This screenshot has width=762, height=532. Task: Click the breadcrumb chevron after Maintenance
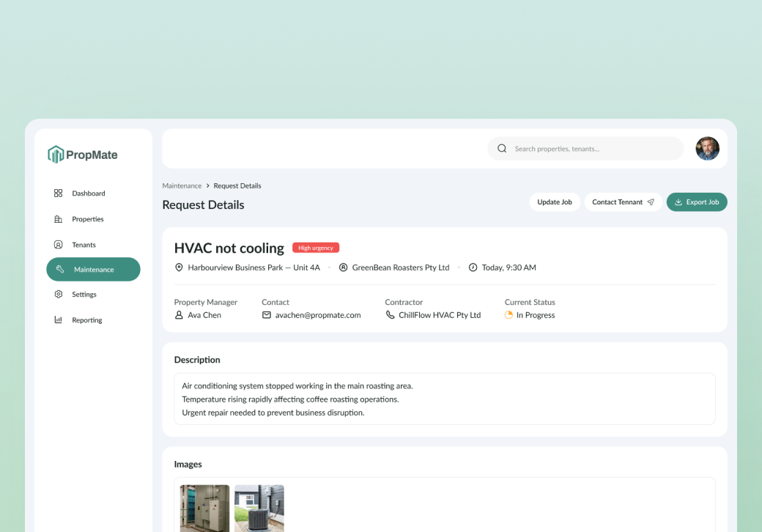[x=207, y=186]
